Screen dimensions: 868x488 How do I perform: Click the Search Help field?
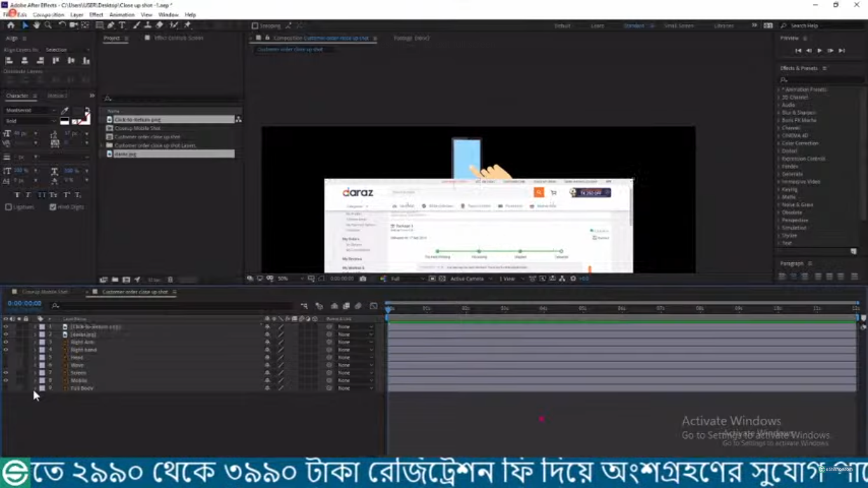[x=820, y=26]
